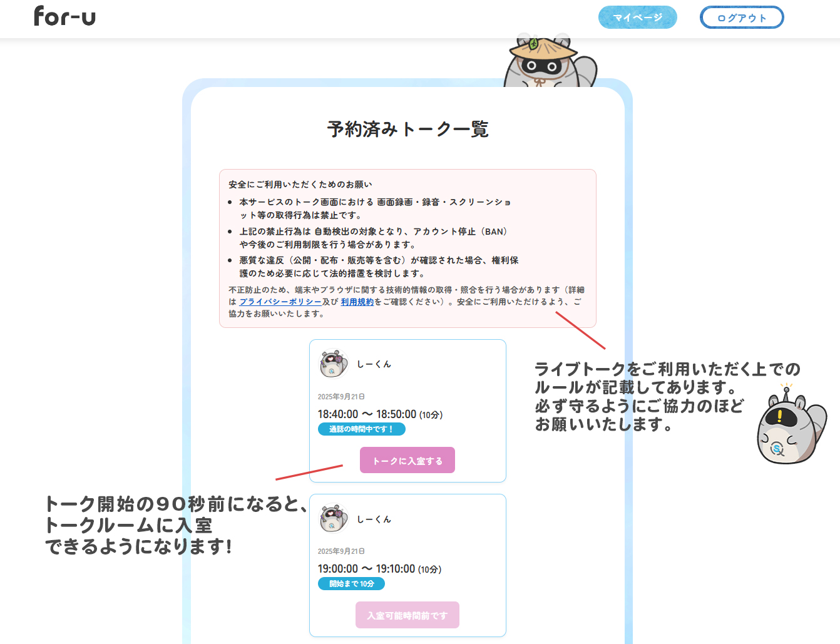Viewport: 840px width, 644px height.
Task: Click ログアウト to log out
Action: (742, 17)
